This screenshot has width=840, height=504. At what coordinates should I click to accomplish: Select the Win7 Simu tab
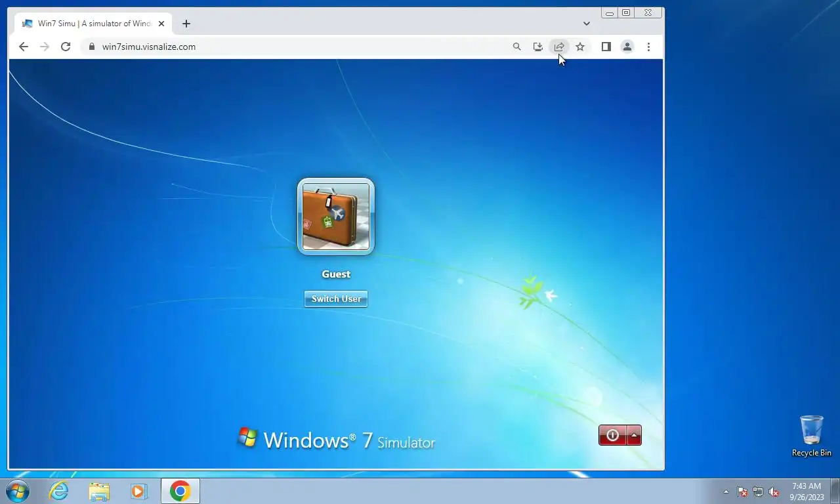(x=93, y=24)
